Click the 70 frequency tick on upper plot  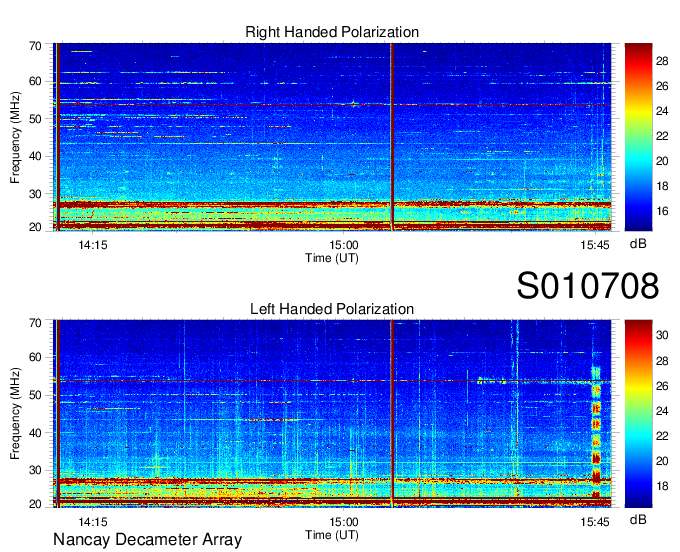click(36, 46)
